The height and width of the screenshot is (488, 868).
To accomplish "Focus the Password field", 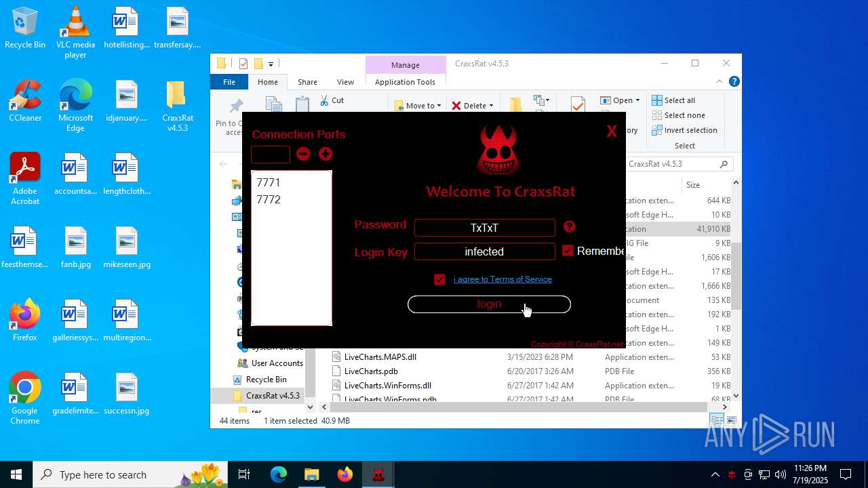I will tap(484, 228).
